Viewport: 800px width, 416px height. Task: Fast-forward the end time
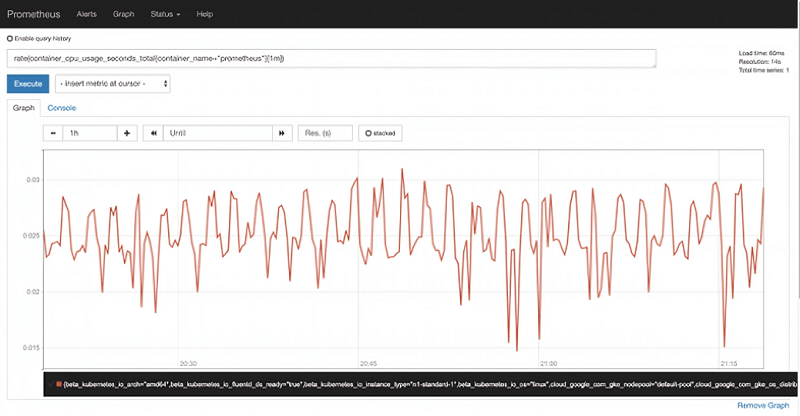[x=282, y=133]
